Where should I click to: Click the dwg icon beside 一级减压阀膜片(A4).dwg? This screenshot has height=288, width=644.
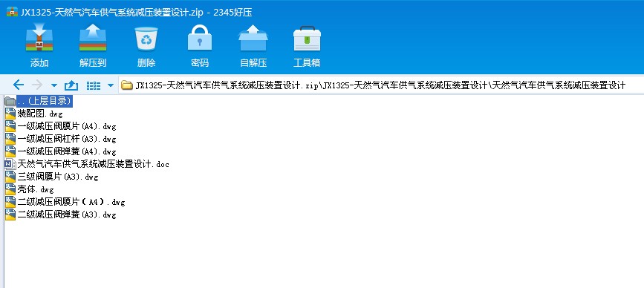tap(10, 126)
